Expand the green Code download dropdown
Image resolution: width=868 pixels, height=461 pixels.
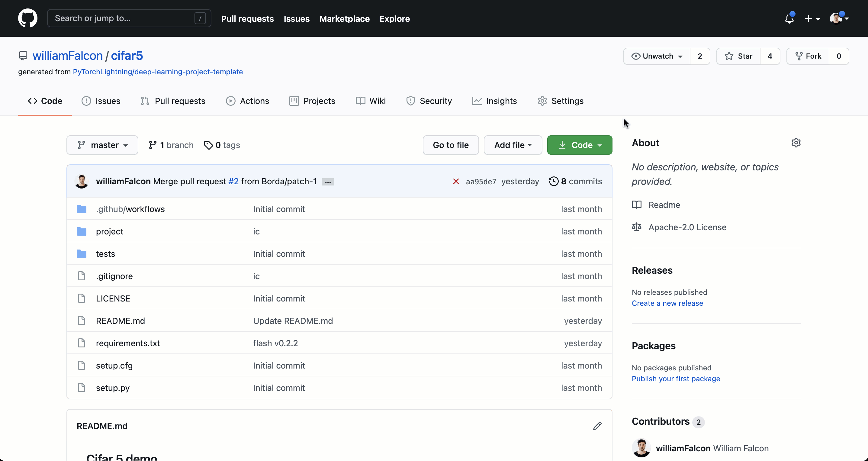point(580,145)
